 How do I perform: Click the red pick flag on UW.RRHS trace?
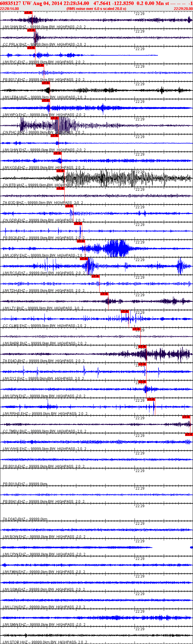pos(151,399)
